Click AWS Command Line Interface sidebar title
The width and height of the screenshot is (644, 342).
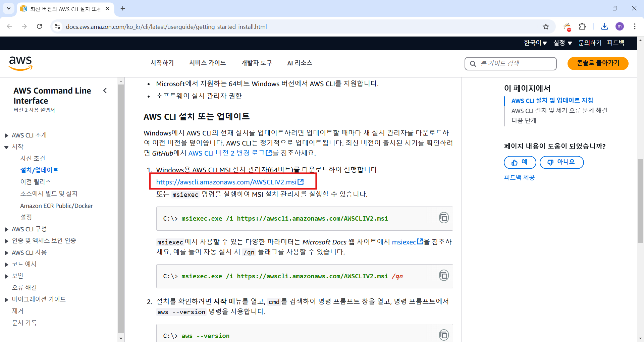tap(52, 96)
